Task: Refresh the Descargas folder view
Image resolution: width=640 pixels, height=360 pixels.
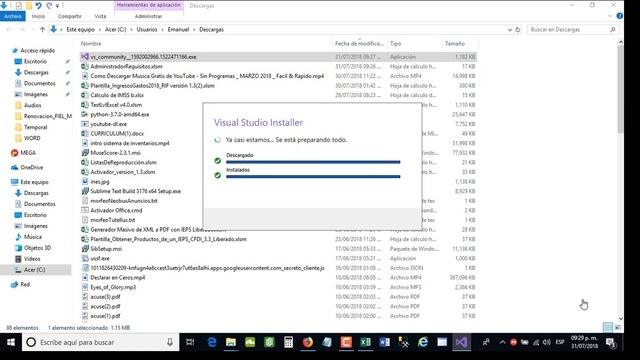Action: [x=518, y=29]
